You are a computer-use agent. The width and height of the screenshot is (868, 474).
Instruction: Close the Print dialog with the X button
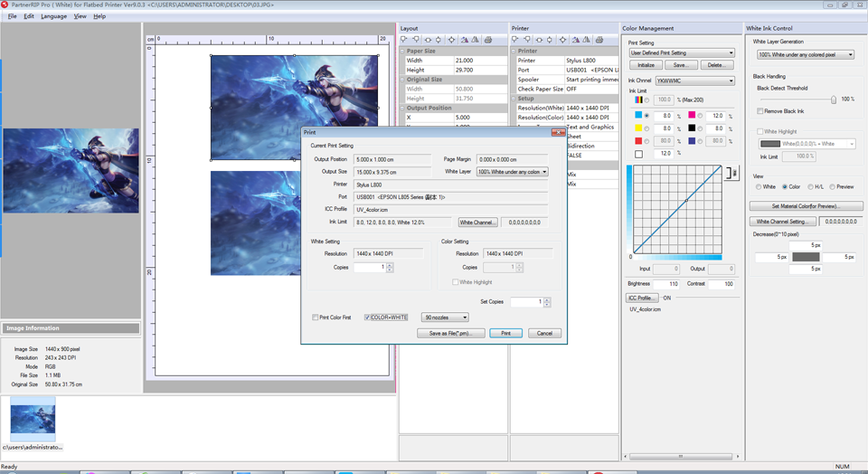[559, 132]
